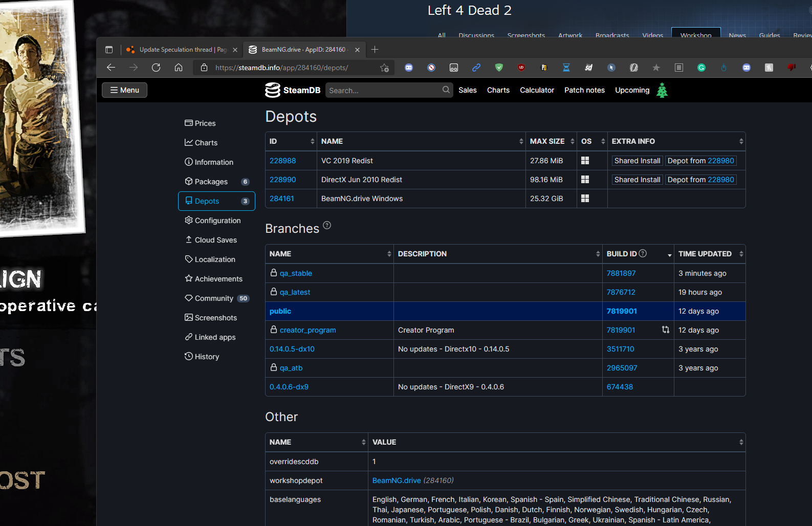
Task: Click the compare icon in the creator_program row
Action: click(666, 330)
